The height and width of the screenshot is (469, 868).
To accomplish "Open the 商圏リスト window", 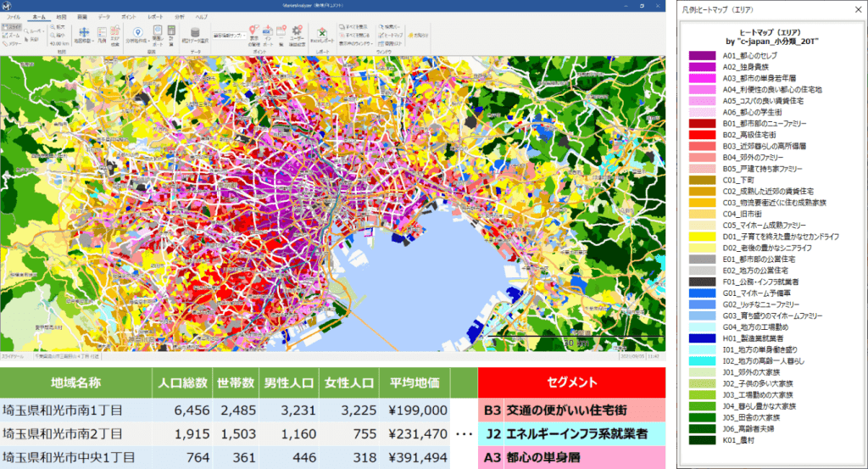I will [x=390, y=44].
